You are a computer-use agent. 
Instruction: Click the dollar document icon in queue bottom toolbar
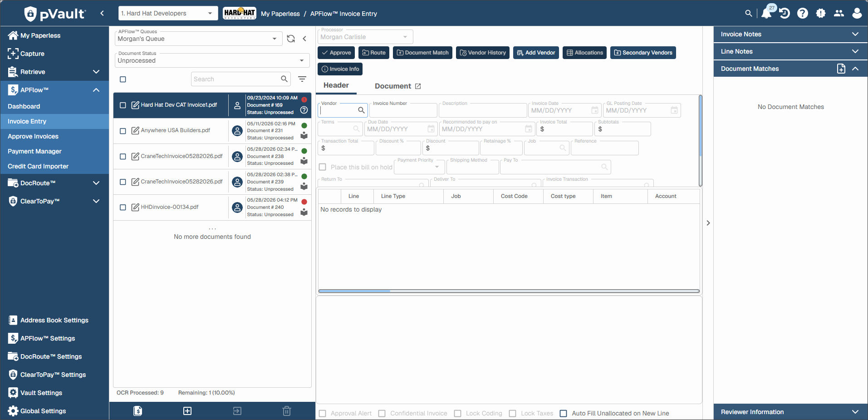pyautogui.click(x=138, y=411)
